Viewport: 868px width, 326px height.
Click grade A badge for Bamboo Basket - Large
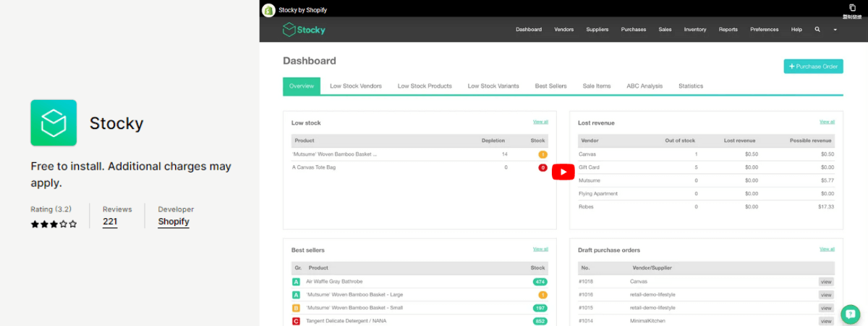point(296,295)
